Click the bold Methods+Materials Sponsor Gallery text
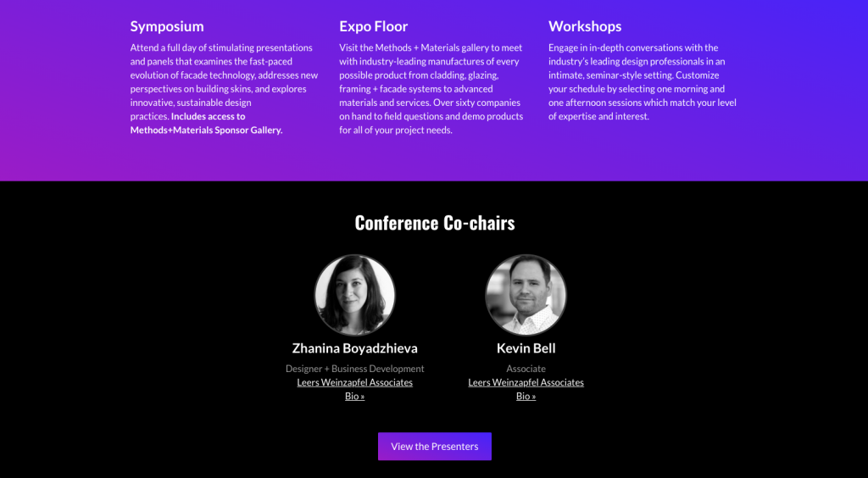 coord(207,130)
